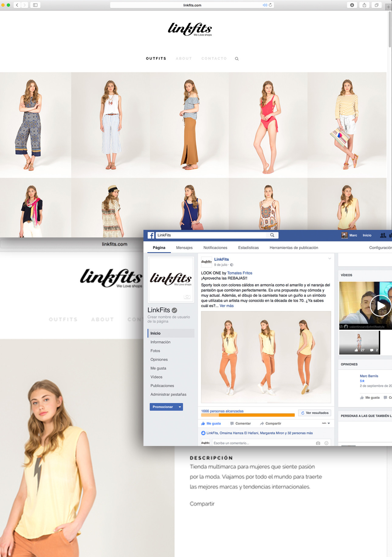Open the OUTFITS menu item
Screen dimensions: 392x557
(x=156, y=58)
